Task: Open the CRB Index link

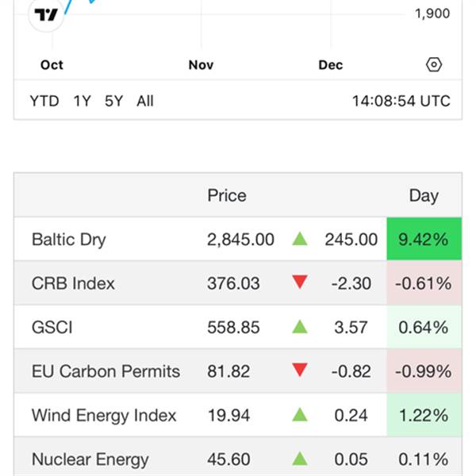Action: pyautogui.click(x=73, y=283)
